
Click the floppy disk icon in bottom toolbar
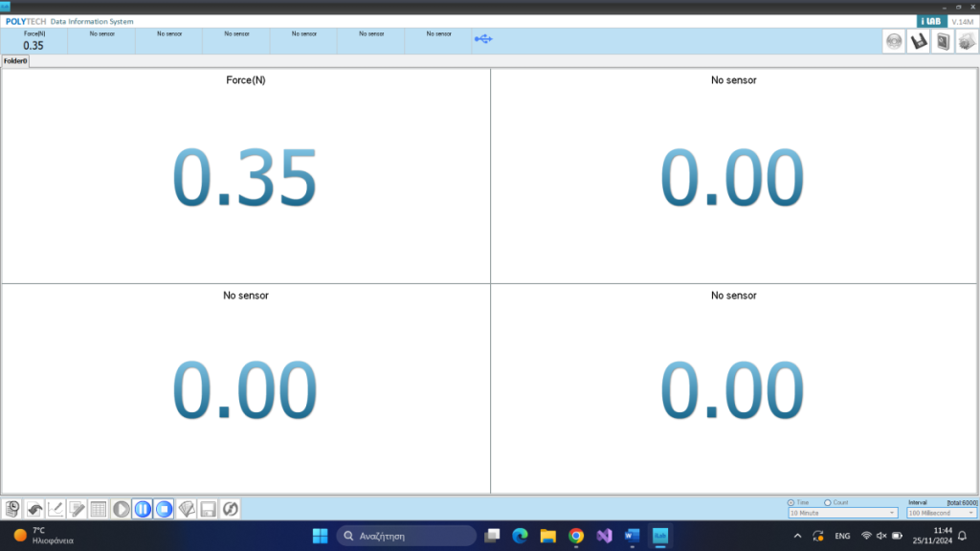click(208, 509)
